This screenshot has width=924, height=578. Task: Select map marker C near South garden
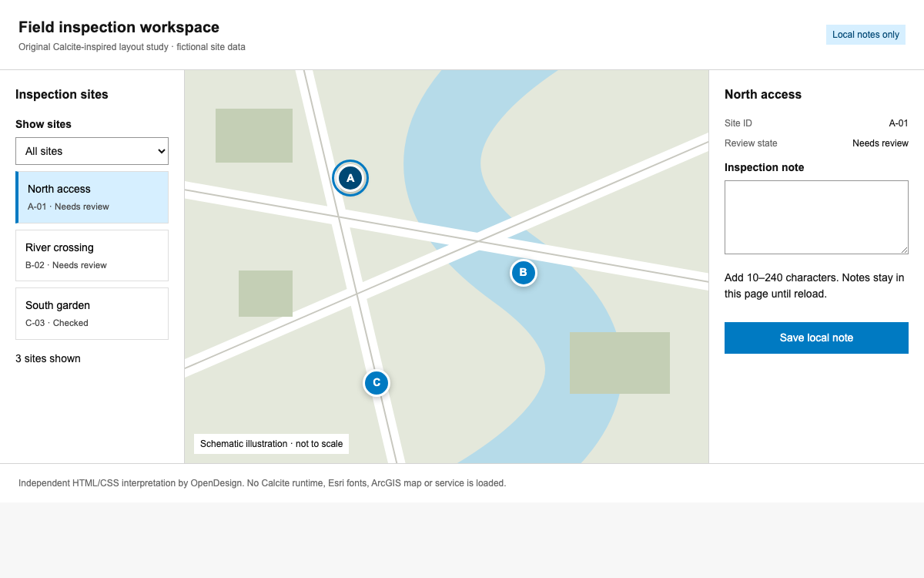[x=377, y=382]
